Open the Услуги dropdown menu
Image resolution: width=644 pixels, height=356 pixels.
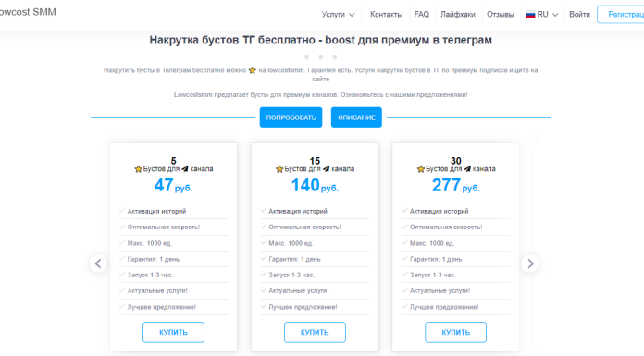point(338,15)
